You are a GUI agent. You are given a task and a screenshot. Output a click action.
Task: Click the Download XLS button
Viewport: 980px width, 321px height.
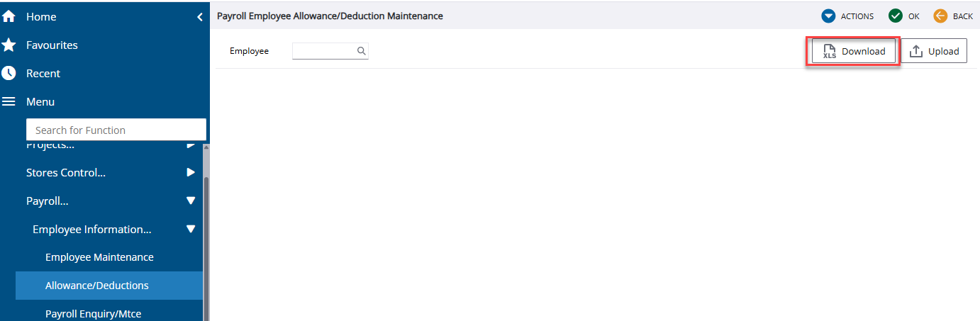(854, 51)
